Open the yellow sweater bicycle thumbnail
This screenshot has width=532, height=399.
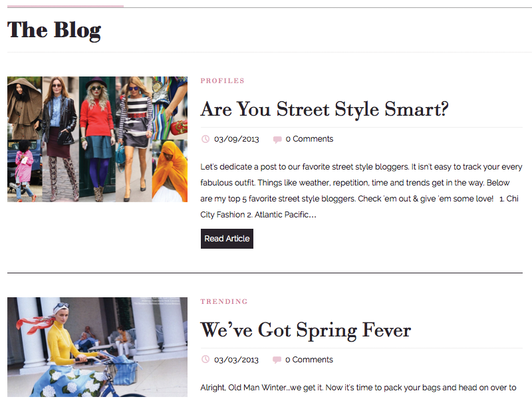point(97,347)
